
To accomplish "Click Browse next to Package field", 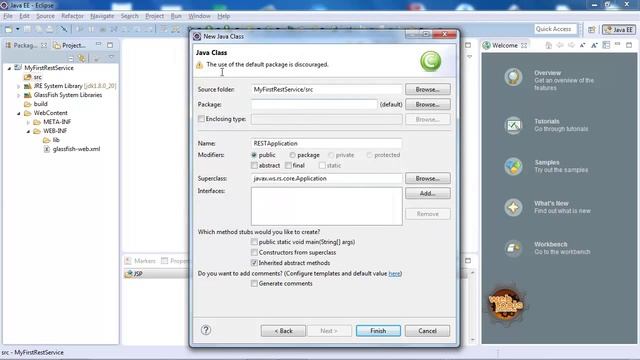I will click(x=428, y=104).
